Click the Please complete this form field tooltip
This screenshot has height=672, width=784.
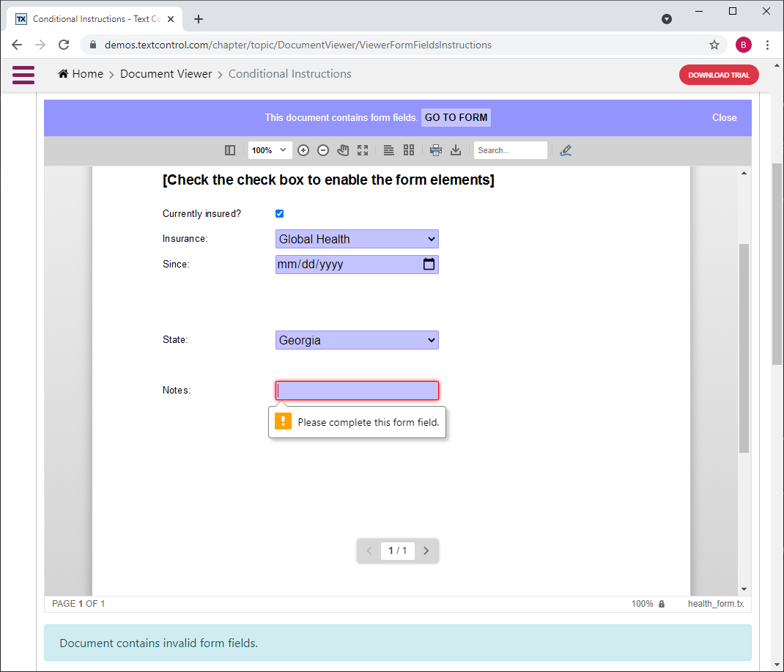click(357, 423)
